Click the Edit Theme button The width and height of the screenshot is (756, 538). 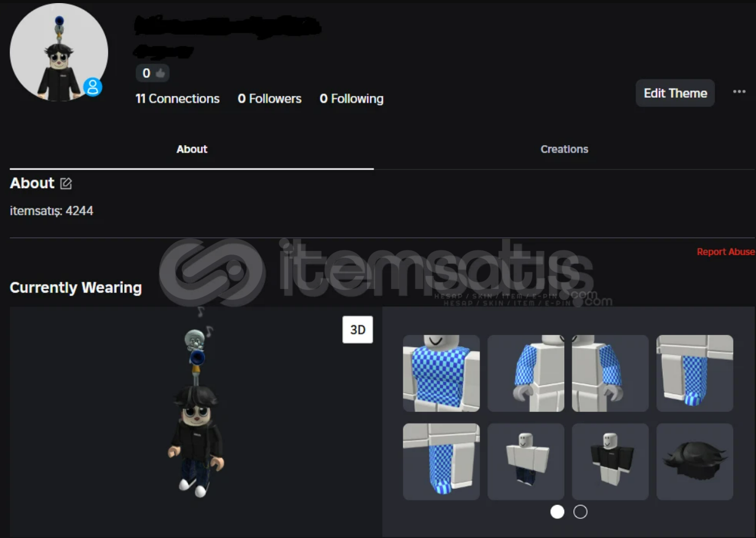tap(675, 93)
